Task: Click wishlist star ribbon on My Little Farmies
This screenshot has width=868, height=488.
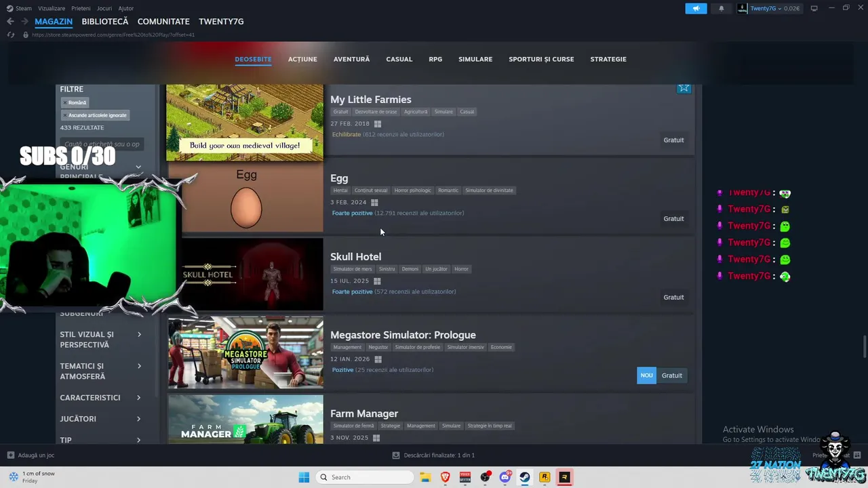Action: (684, 88)
